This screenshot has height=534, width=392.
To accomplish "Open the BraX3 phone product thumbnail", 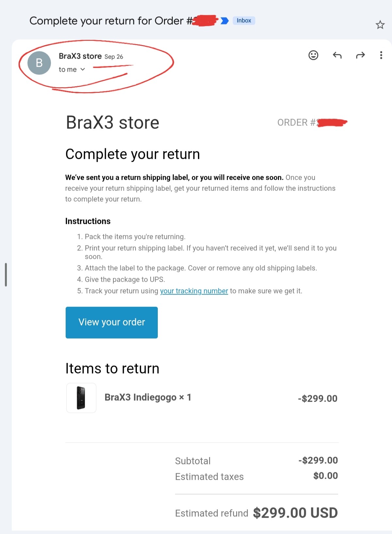I will (x=81, y=398).
